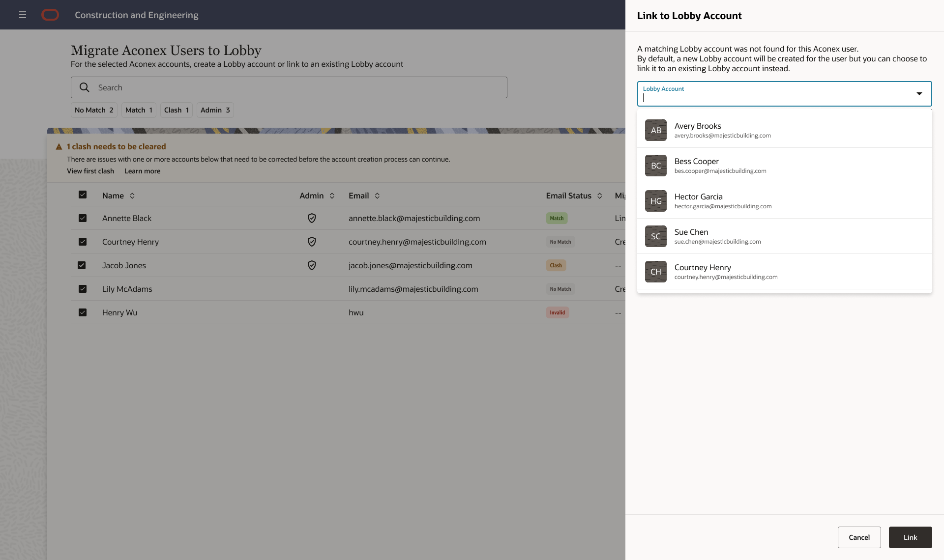
Task: Click the search magnifier icon
Action: pyautogui.click(x=85, y=87)
